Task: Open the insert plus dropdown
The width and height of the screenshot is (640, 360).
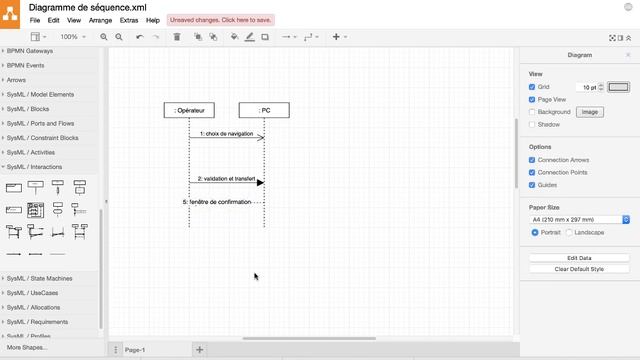Action: tap(339, 37)
